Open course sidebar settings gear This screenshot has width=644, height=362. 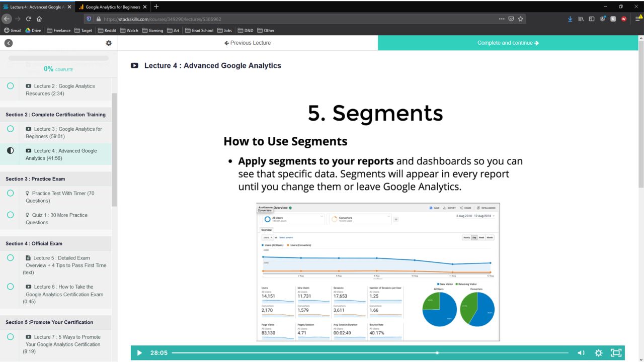[109, 43]
